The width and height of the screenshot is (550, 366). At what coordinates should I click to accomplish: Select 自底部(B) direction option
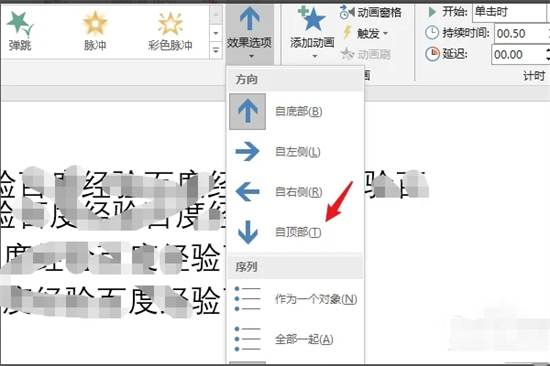pyautogui.click(x=295, y=111)
